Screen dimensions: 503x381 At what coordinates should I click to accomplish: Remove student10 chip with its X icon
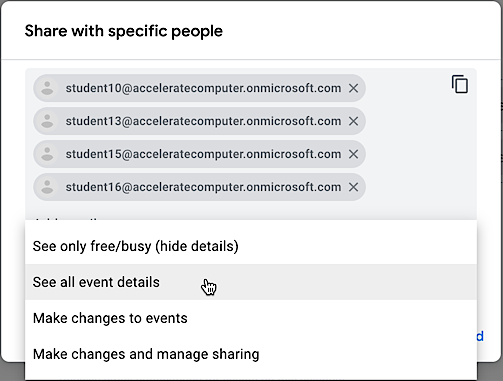coord(353,88)
